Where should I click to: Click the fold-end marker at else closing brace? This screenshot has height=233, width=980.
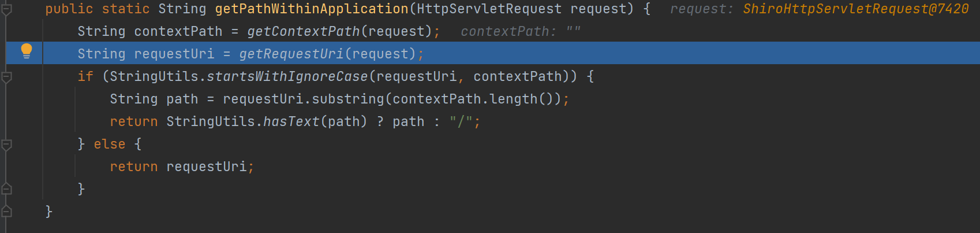pos(6,189)
